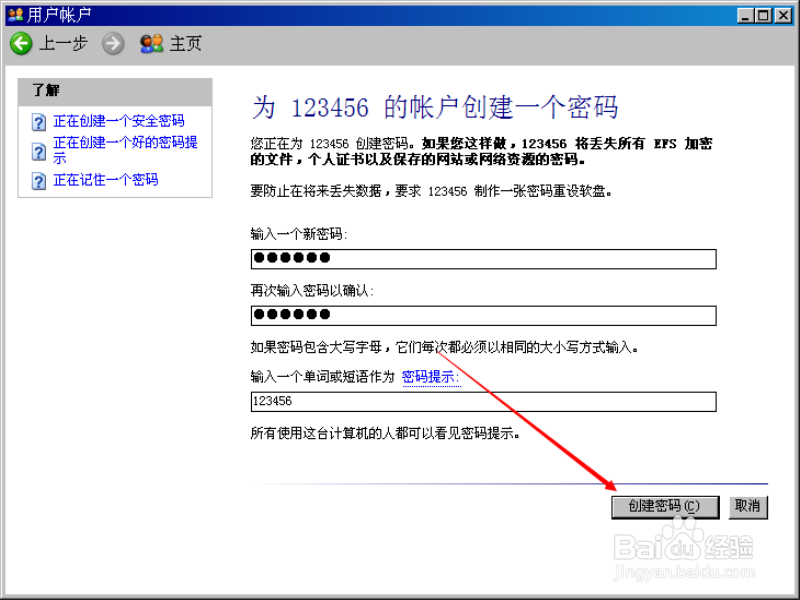Click the User Accounts title bar icon
Viewport: 800px width, 600px height.
click(16, 14)
